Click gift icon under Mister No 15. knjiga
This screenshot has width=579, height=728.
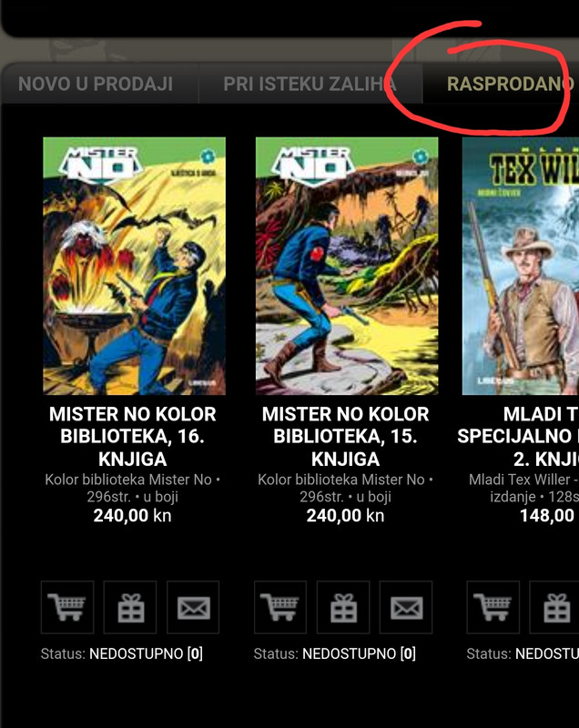point(343,607)
